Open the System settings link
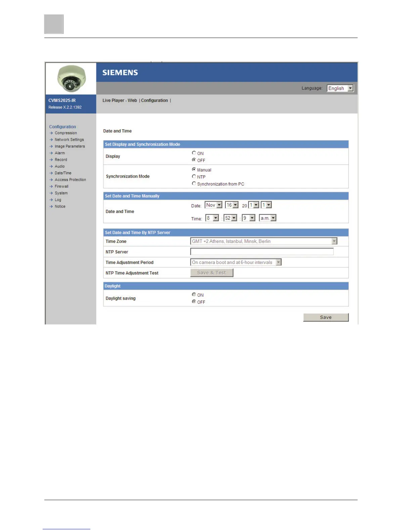Image resolution: width=411 pixels, height=532 pixels. pos(61,193)
